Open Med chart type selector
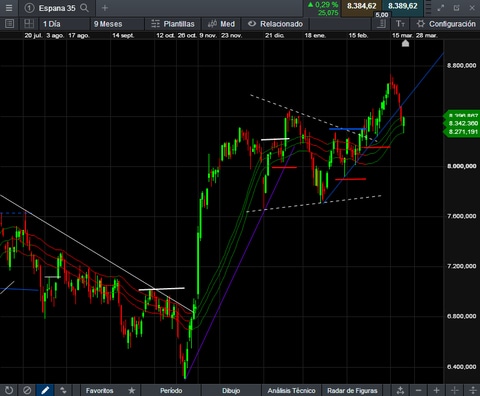Viewport: 480px width, 396px height. point(221,24)
